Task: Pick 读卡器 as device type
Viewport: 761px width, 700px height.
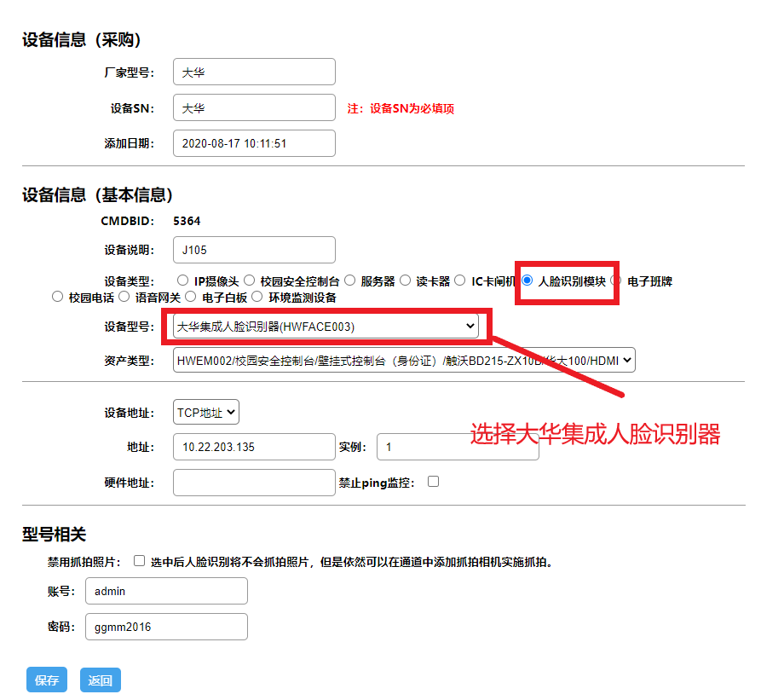Action: coord(405,281)
